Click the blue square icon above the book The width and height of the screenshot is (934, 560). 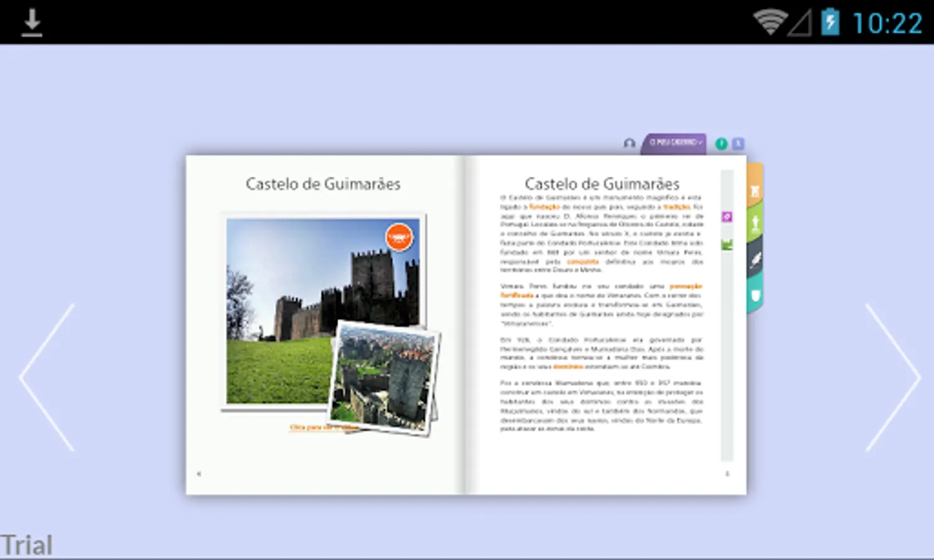pos(738,144)
